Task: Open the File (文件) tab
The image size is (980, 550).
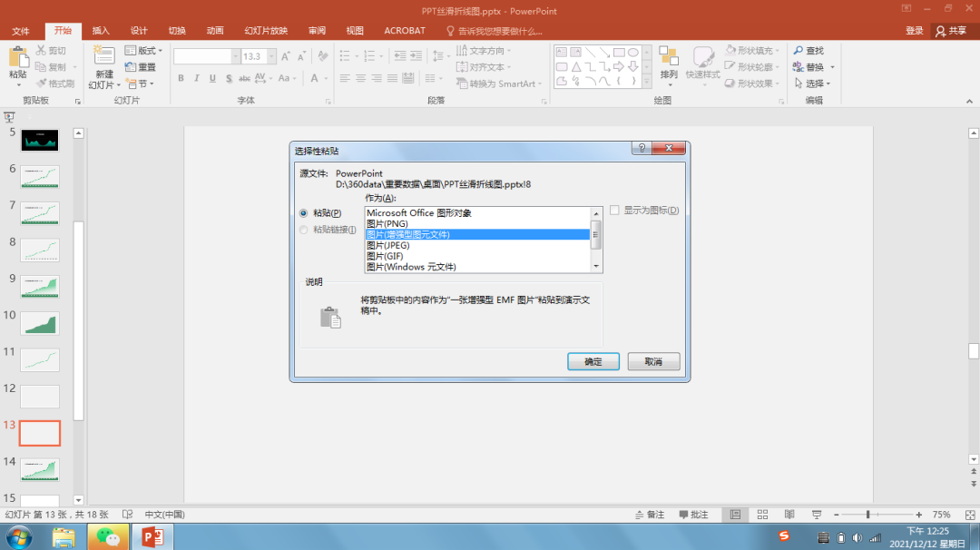Action: (x=21, y=31)
